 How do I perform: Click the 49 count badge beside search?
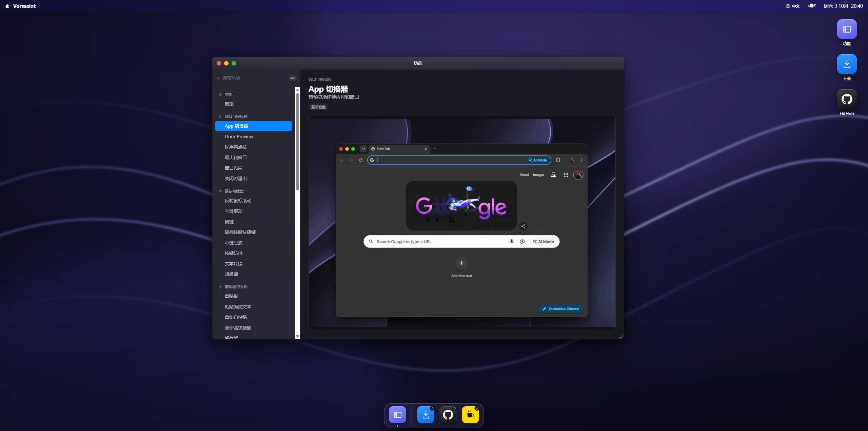point(292,78)
